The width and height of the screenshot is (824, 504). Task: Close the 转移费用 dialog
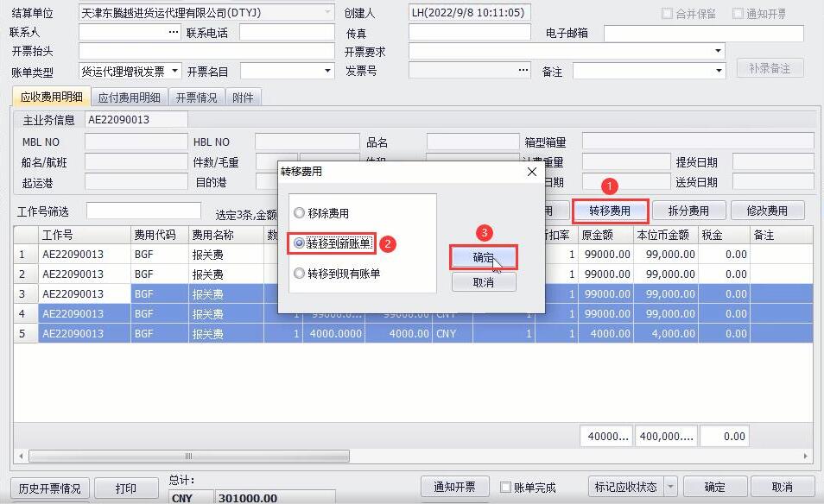click(531, 172)
